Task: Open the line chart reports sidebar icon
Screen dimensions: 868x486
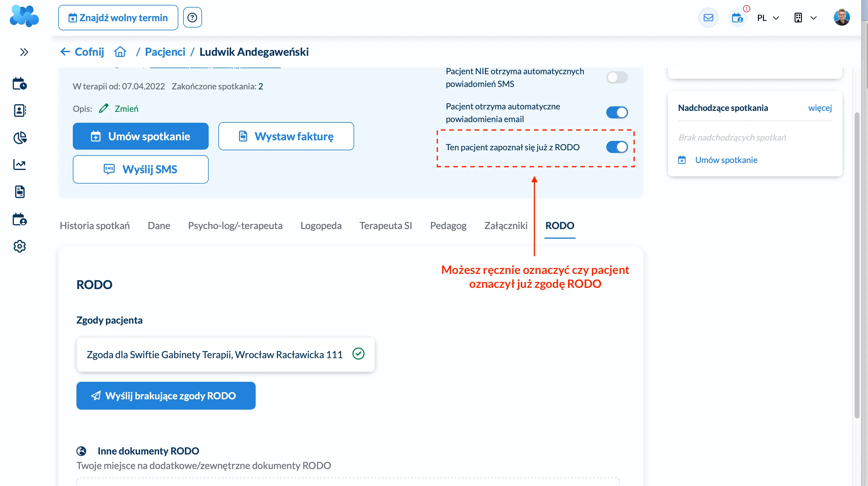Action: tap(20, 165)
